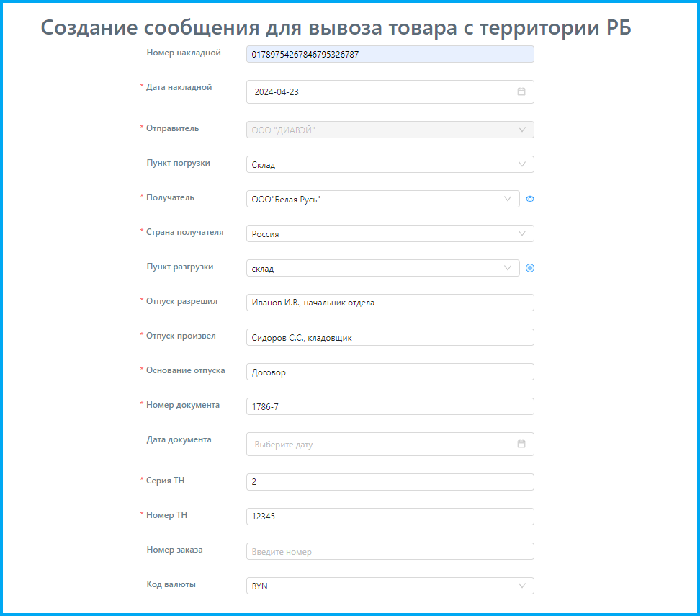700x616 pixels.
Task: Edit the Номер ТН field
Action: [x=390, y=517]
